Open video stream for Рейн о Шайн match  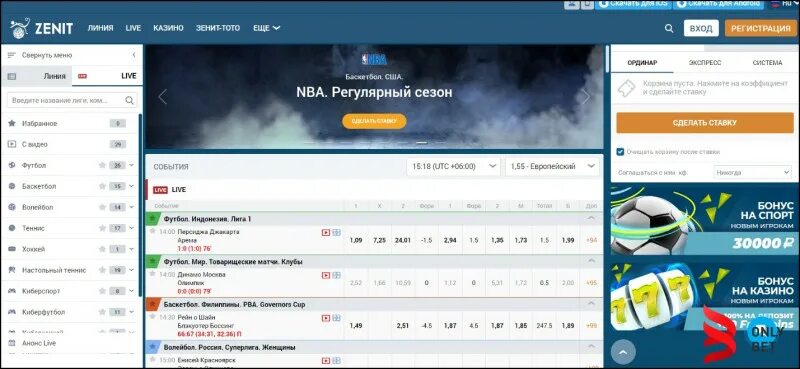(x=326, y=318)
